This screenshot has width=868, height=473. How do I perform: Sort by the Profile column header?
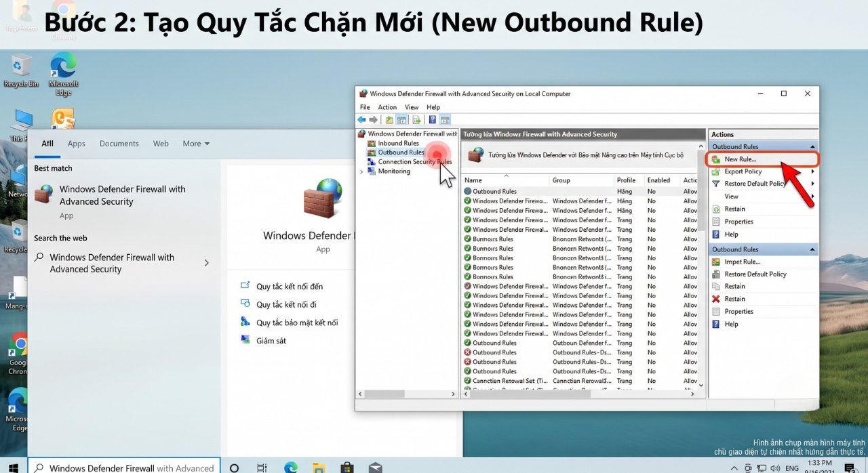(628, 180)
